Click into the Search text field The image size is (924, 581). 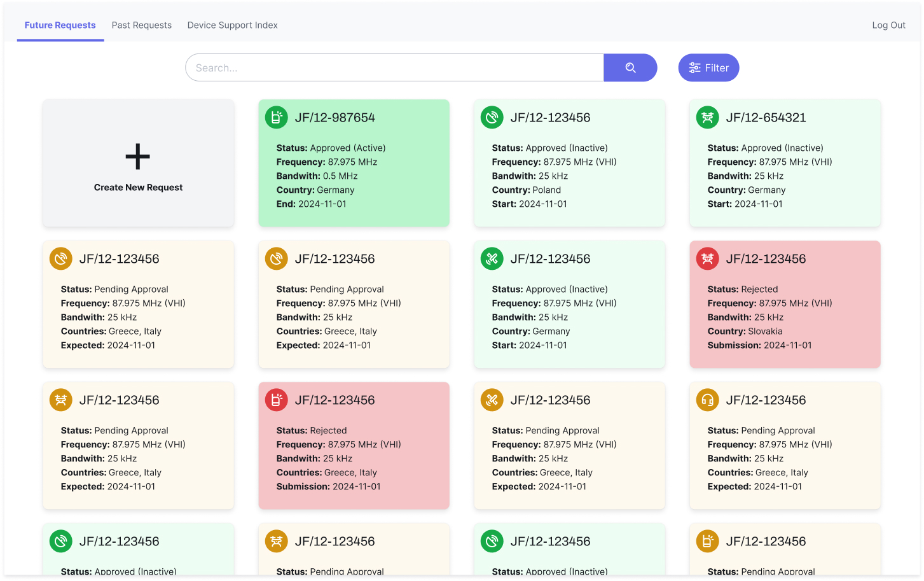click(394, 68)
